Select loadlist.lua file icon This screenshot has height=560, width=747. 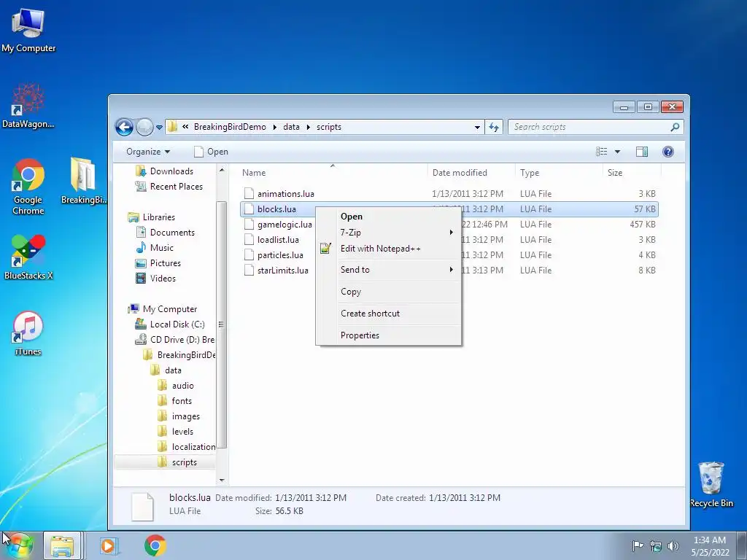tap(249, 239)
